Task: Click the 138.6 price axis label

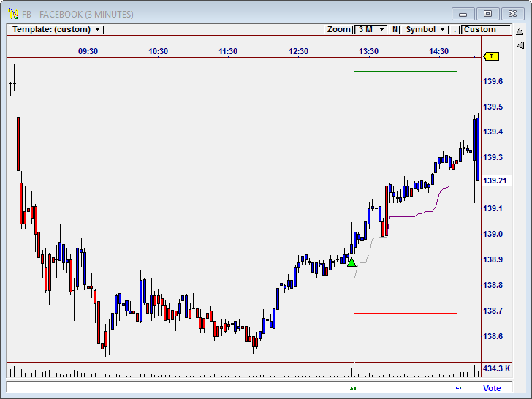Action: pos(493,336)
